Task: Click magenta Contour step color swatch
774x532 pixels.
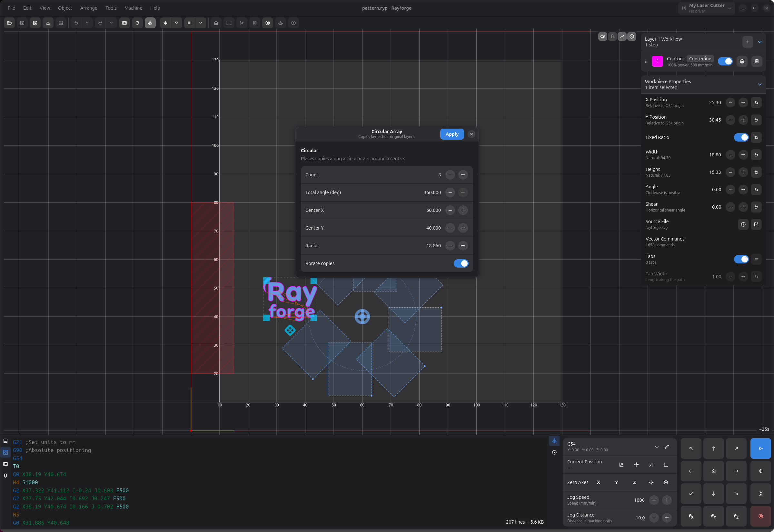Action: point(657,61)
